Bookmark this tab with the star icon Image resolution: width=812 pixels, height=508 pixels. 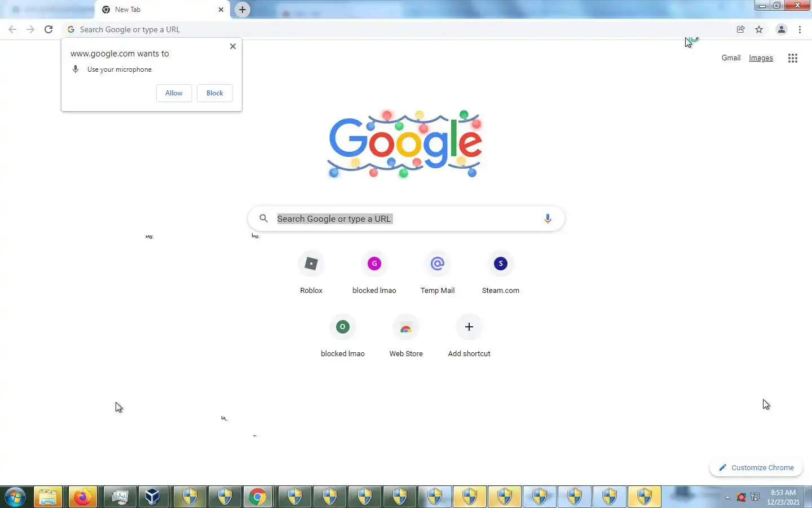point(759,29)
